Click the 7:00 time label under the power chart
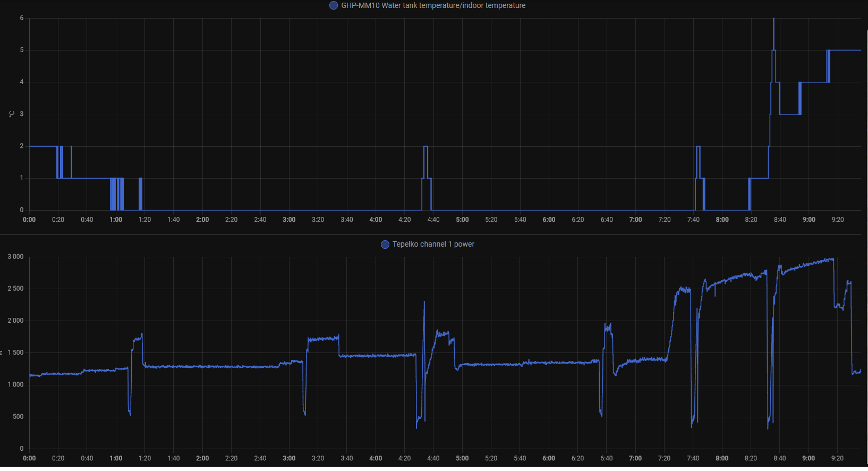Screen dimensions: 868x471 point(635,458)
